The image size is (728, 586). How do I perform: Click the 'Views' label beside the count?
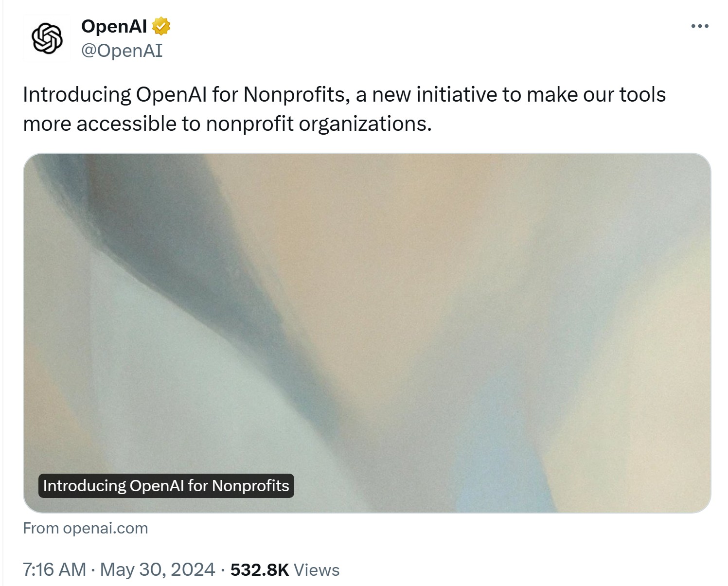point(317,570)
